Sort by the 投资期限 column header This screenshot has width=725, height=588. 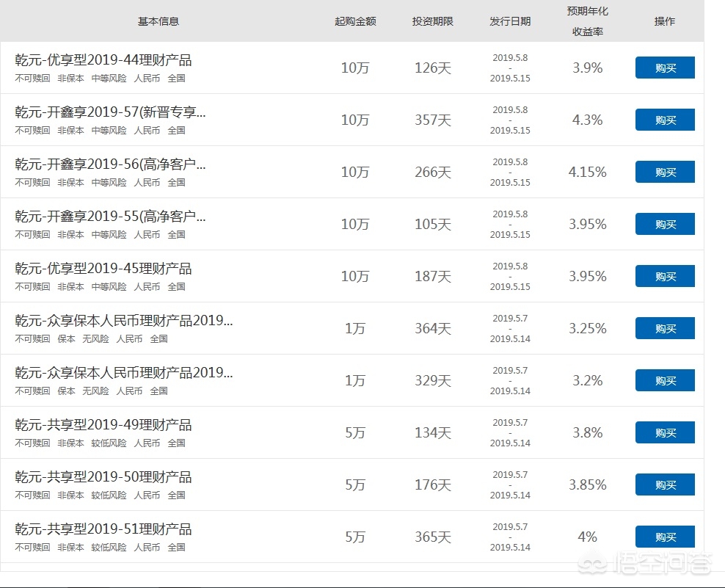pos(432,21)
